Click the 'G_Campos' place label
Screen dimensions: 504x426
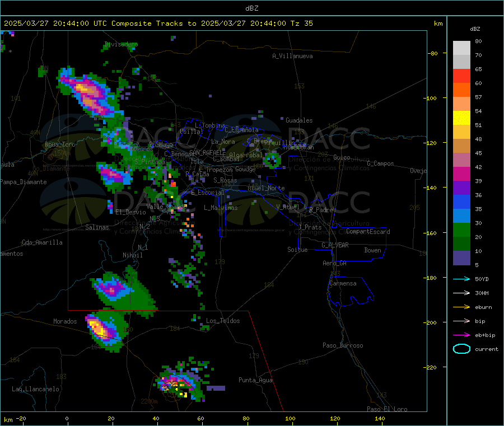380,163
